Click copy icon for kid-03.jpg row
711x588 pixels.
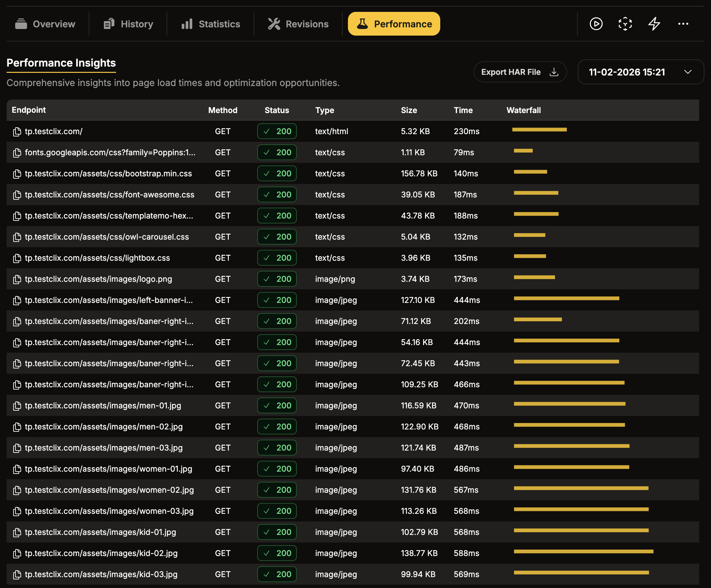point(17,574)
